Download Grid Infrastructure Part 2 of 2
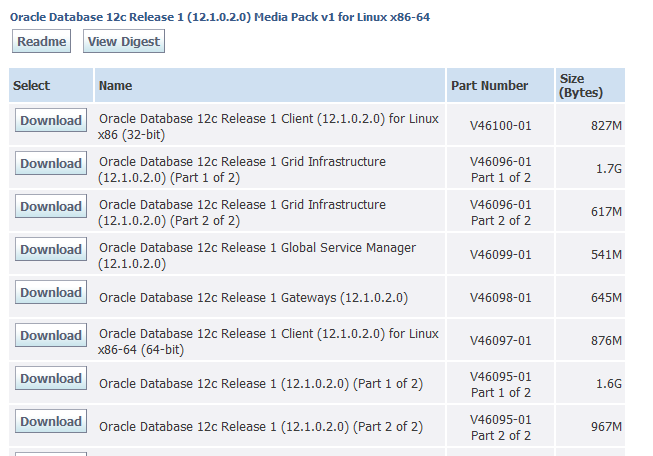 (51, 206)
